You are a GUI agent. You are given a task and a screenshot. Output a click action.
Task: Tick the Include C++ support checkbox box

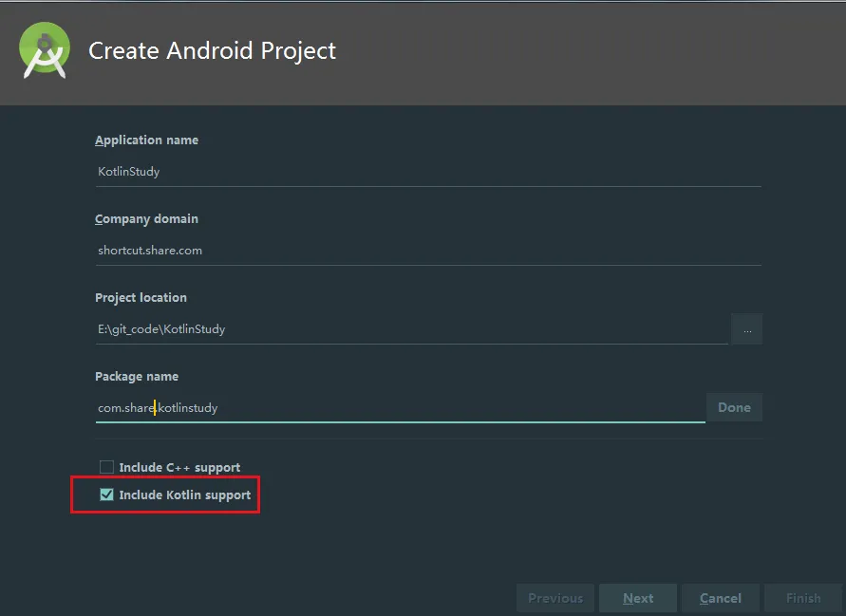click(x=107, y=467)
